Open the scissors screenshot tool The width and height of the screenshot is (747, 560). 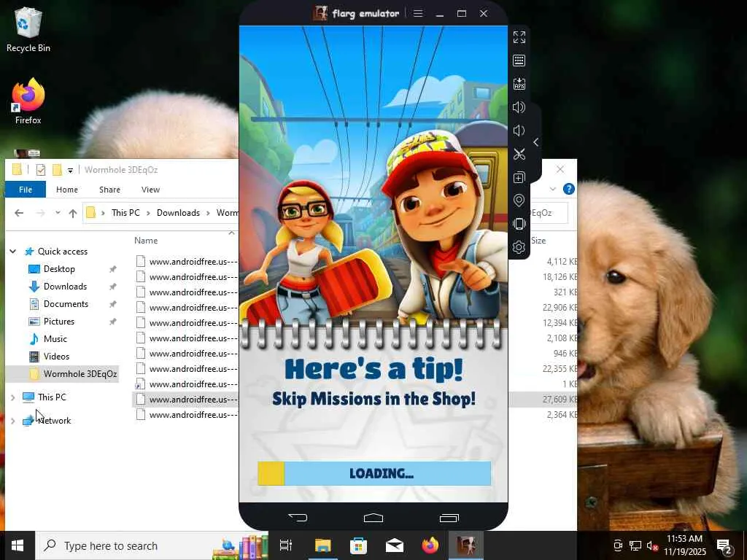(519, 154)
